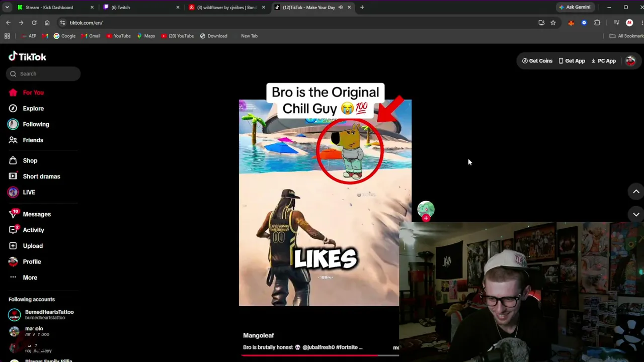Screen dimensions: 644x362
Task: Click the @jubalfresh0 mention in the caption
Action: point(317,347)
